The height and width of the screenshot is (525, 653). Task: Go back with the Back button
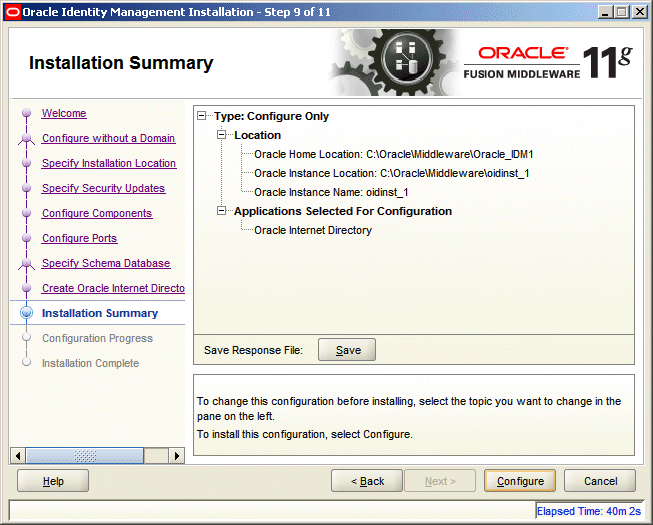[x=367, y=481]
